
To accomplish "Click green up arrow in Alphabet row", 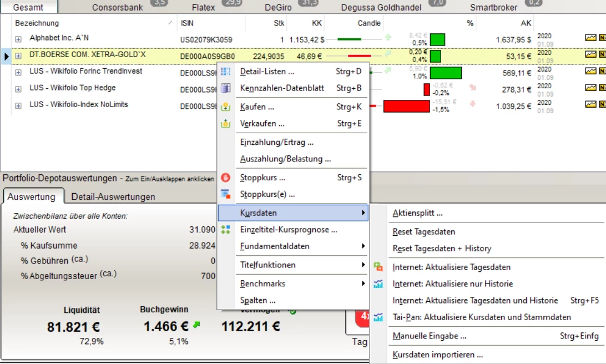I will coord(388,37).
